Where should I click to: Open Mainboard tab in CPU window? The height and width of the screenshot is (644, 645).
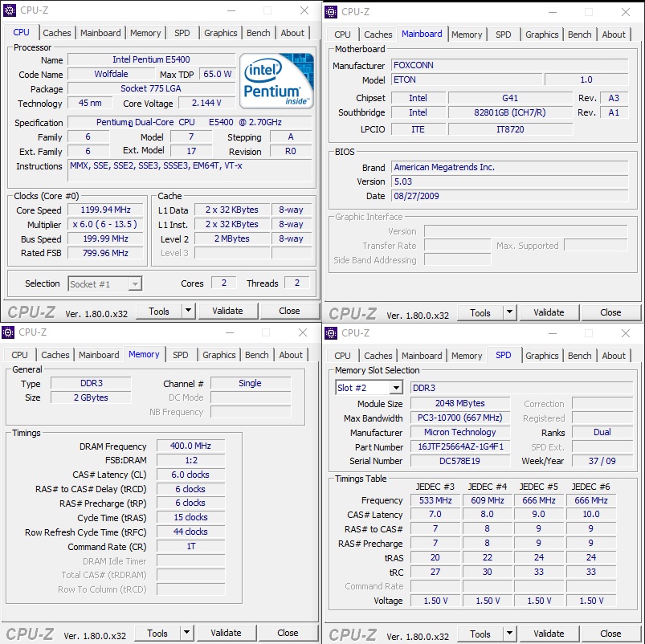point(100,33)
